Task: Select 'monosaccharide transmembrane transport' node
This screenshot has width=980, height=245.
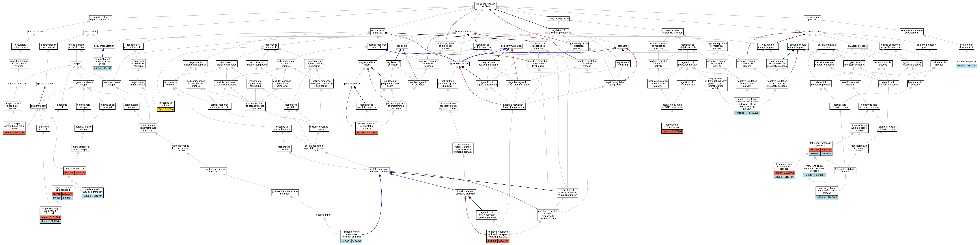Action: point(180,148)
